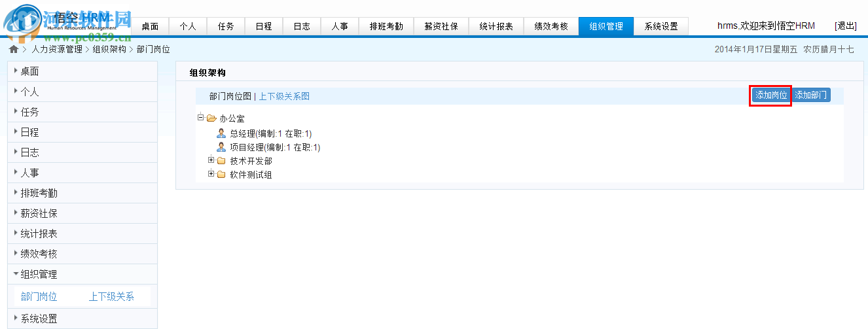The image size is (868, 329).
Task: Open the 任务 top navigation tab
Action: click(x=226, y=26)
